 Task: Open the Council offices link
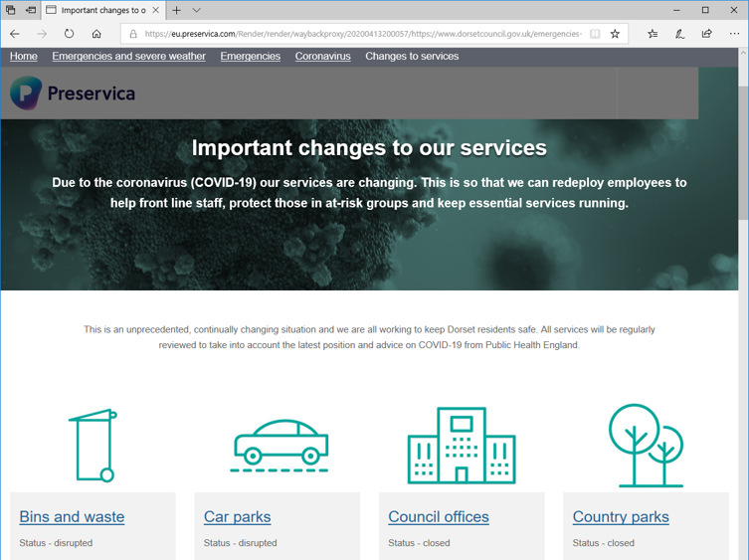[439, 517]
